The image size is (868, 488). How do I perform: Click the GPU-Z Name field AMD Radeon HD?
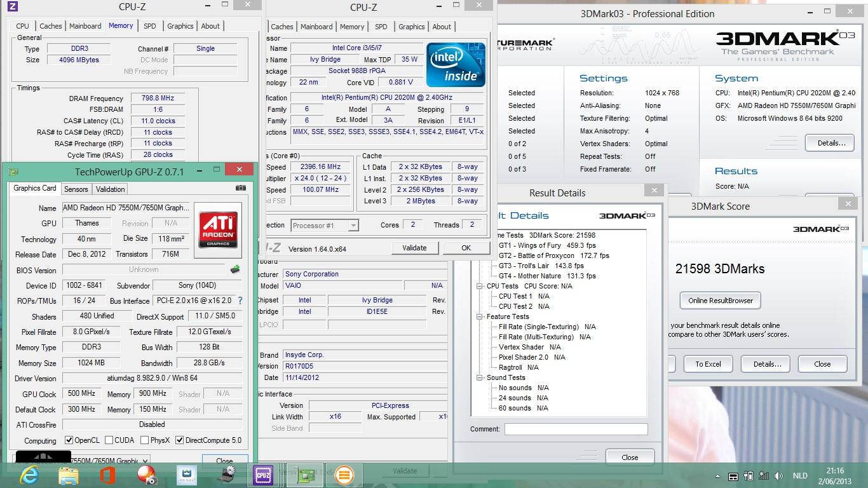point(126,208)
